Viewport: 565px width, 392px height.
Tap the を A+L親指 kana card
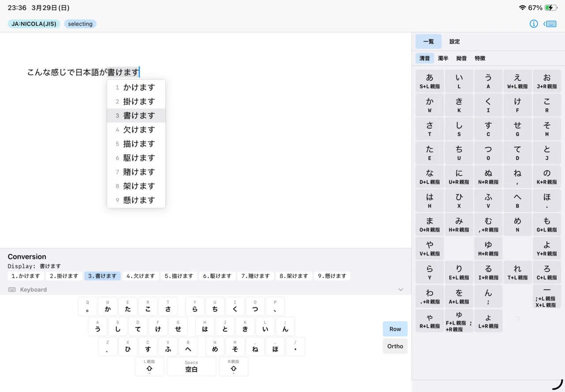[459, 297]
